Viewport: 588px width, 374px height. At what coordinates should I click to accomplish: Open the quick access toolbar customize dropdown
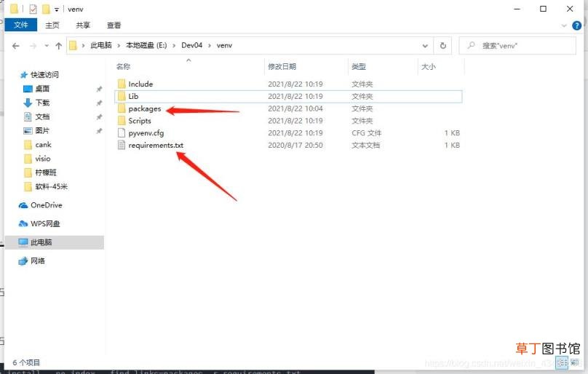[57, 9]
